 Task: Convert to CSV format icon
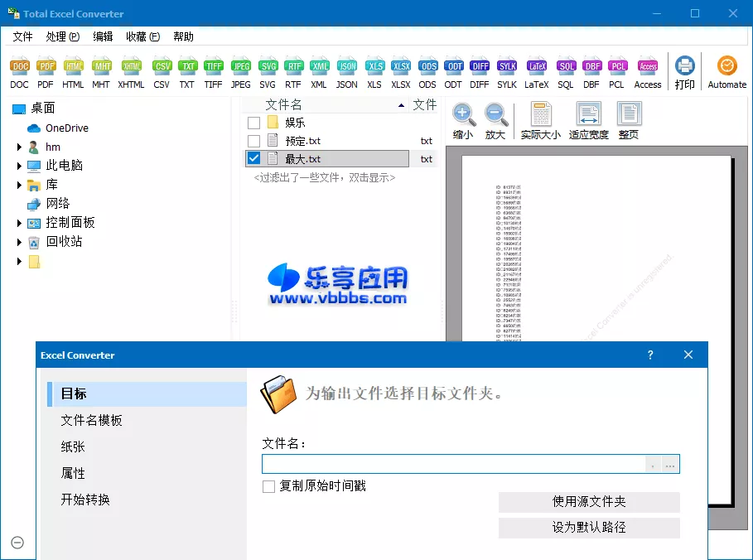(x=162, y=66)
